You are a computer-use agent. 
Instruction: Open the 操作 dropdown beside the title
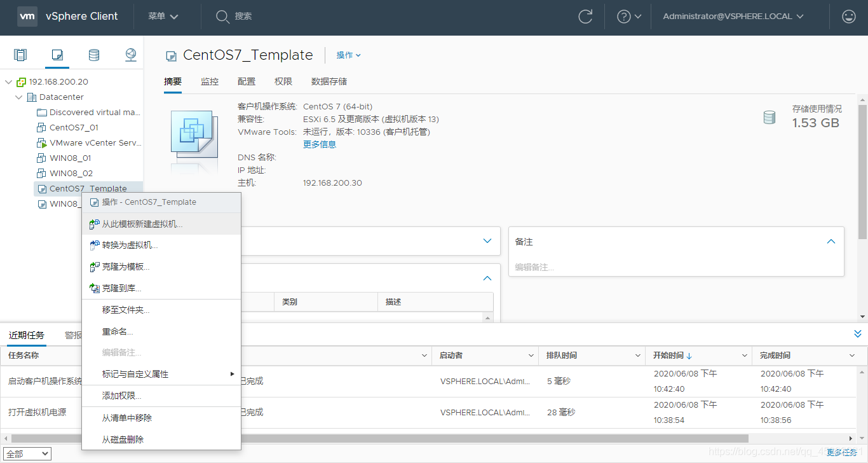pyautogui.click(x=349, y=55)
